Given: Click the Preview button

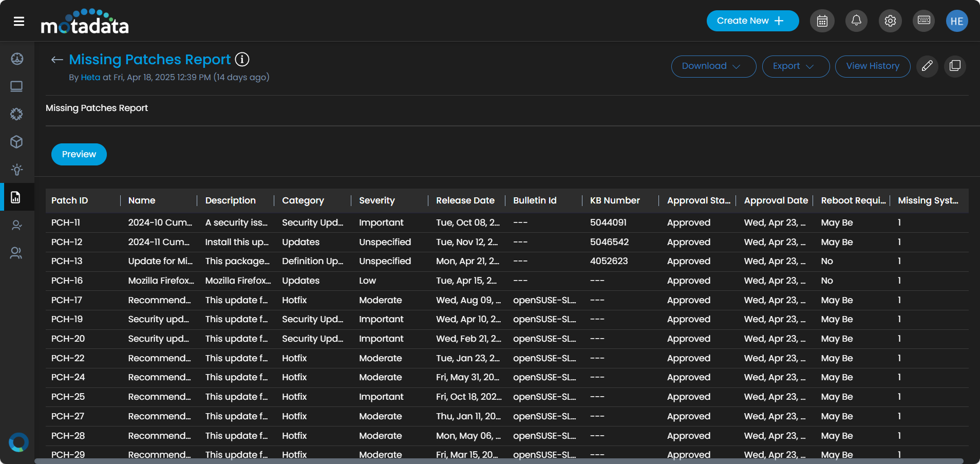Looking at the screenshot, I should tap(79, 155).
